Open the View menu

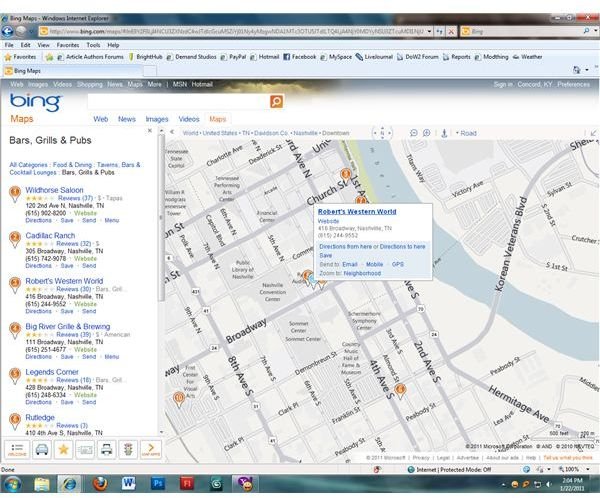43,45
